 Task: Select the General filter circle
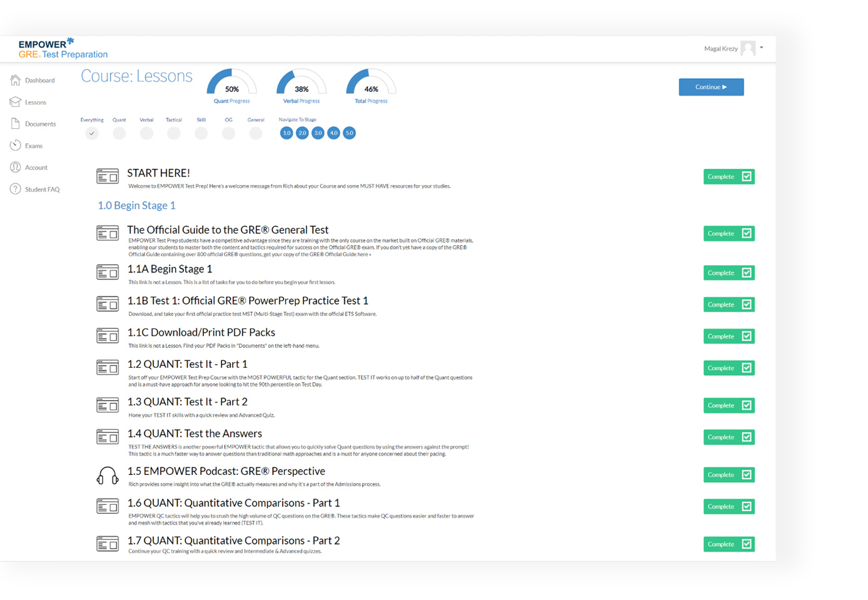[x=256, y=133]
